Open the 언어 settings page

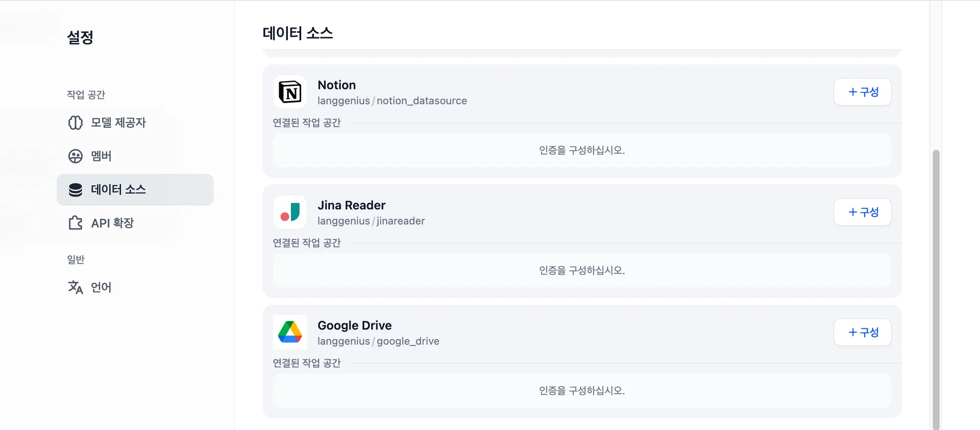tap(101, 288)
